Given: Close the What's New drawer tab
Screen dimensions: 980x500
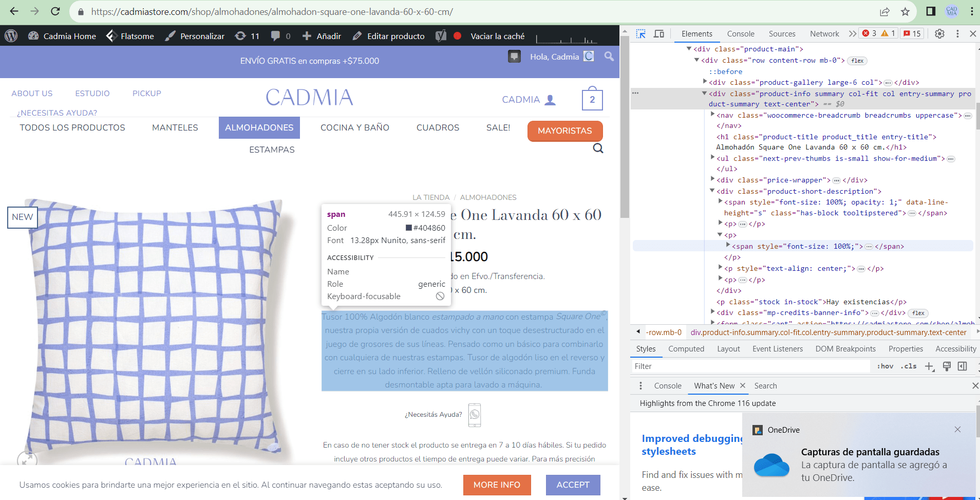Looking at the screenshot, I should point(743,385).
